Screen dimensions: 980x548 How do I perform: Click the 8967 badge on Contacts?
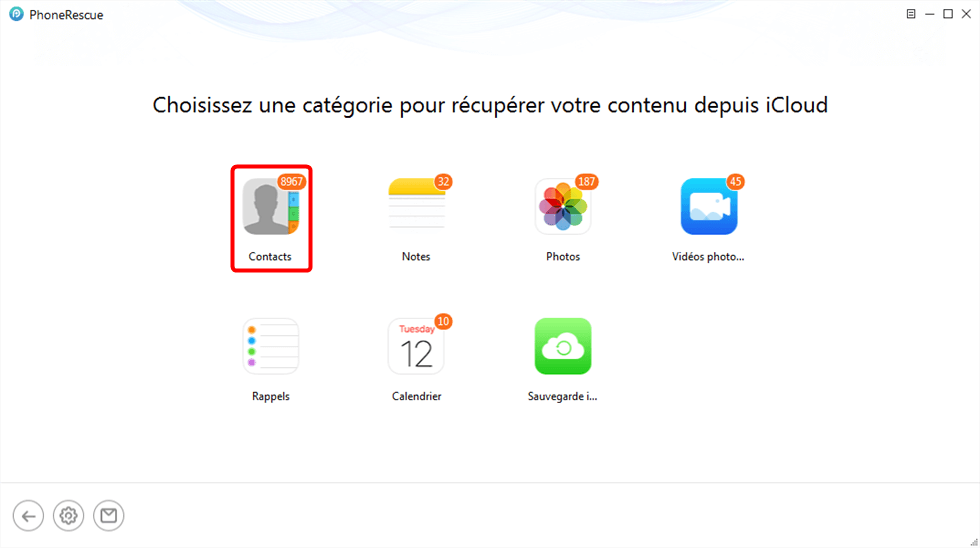(291, 182)
